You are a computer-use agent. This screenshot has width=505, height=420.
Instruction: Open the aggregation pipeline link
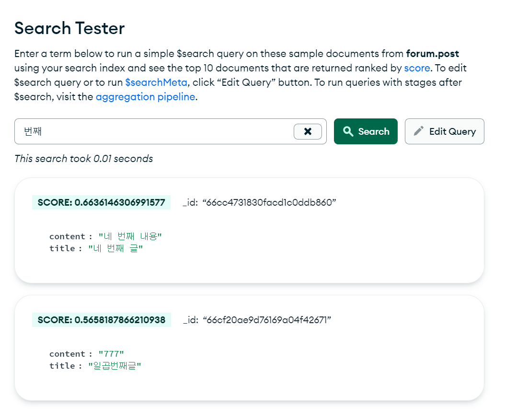pyautogui.click(x=145, y=97)
